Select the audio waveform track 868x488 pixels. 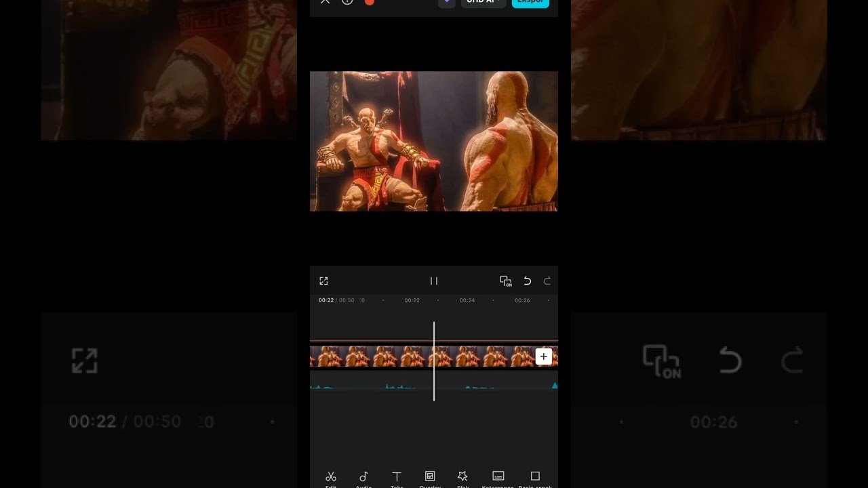434,386
